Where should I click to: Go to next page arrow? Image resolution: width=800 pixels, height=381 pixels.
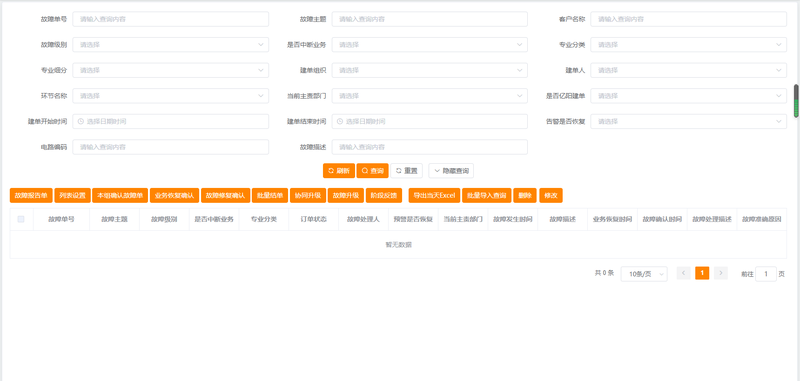[720, 273]
